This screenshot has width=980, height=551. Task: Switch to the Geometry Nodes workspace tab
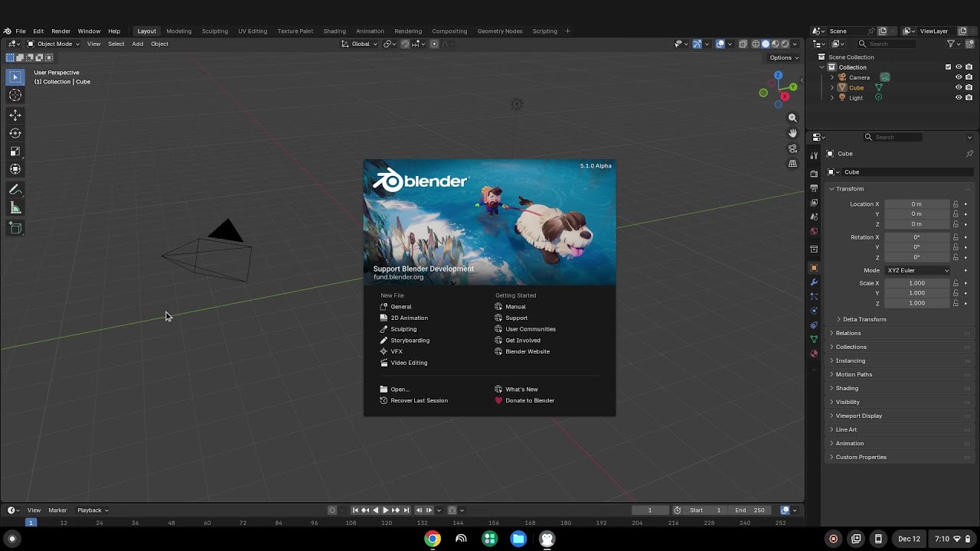(x=500, y=31)
